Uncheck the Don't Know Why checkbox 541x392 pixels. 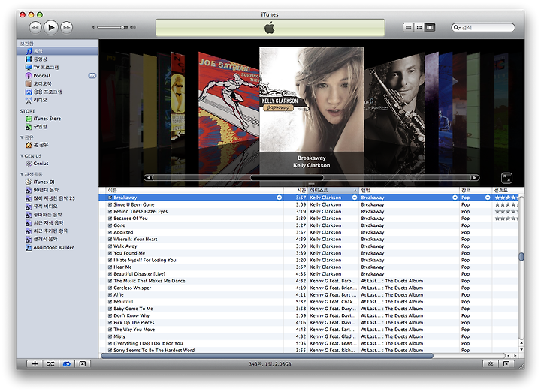[110, 315]
